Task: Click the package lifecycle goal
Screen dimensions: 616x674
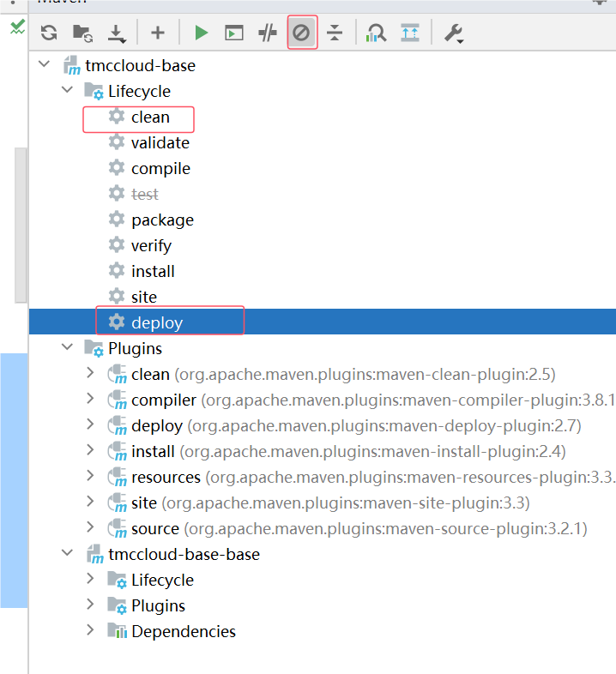Action: click(162, 220)
